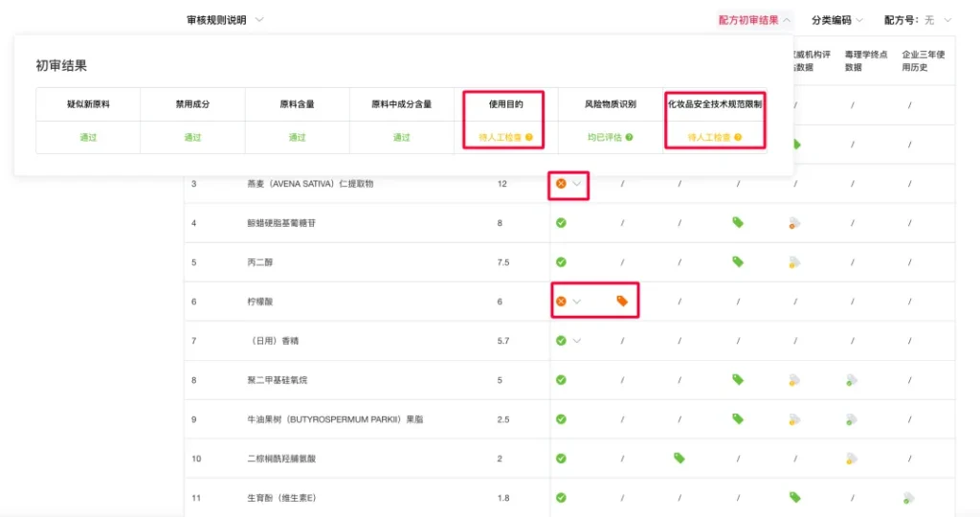Click the orange failed status icon for 燕麦 extract
Viewport: 980px width, 517px height.
(x=561, y=183)
